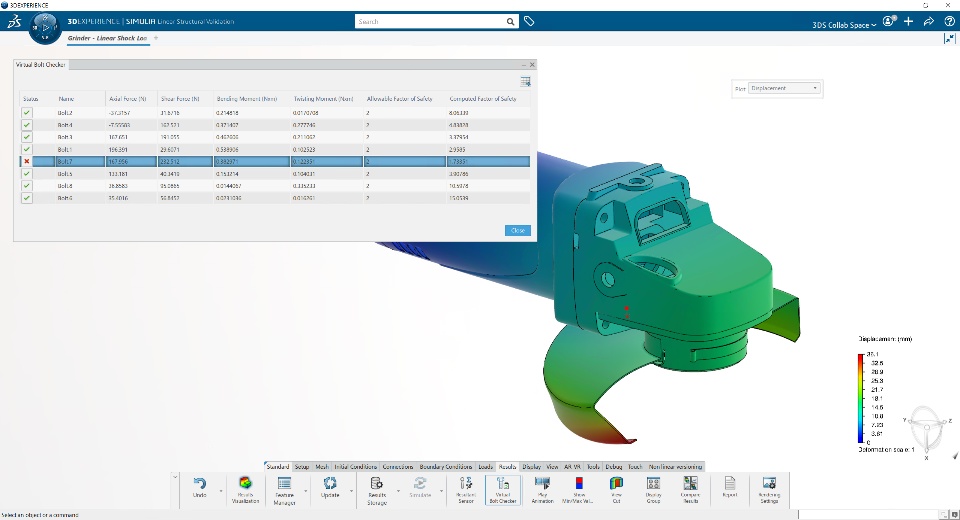
Task: Click the Update icon
Action: (x=330, y=483)
